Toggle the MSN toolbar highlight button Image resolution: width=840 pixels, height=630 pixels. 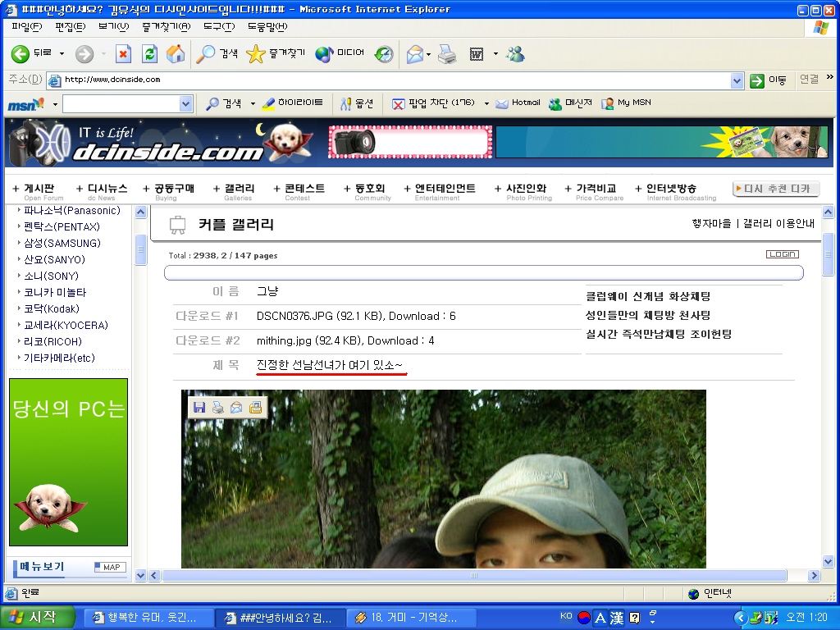coord(293,103)
